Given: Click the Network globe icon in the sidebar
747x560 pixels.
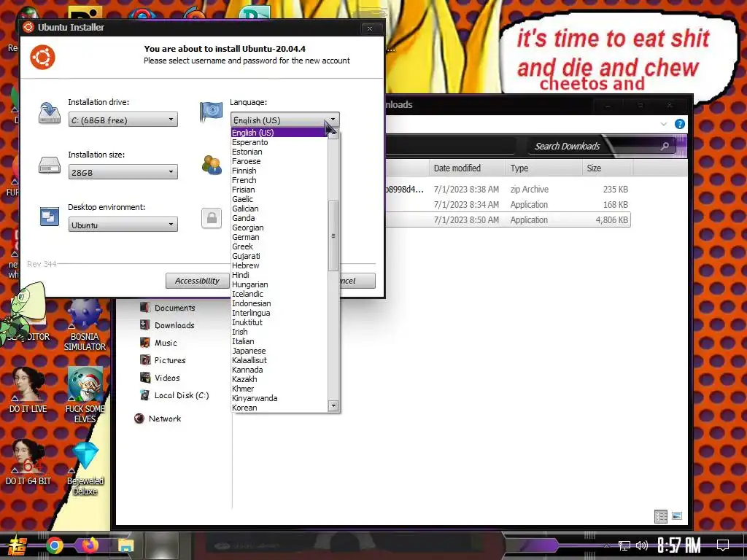Looking at the screenshot, I should [x=139, y=419].
